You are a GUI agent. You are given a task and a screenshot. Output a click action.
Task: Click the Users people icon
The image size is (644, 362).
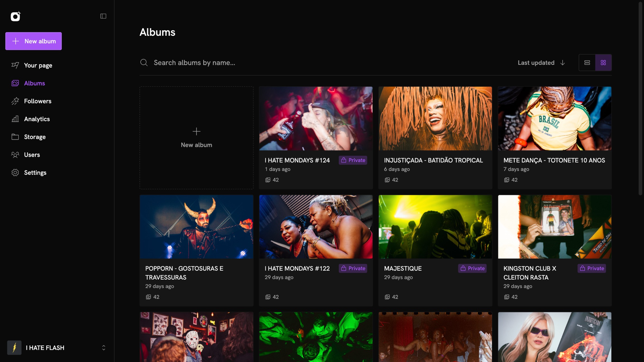[x=15, y=155]
